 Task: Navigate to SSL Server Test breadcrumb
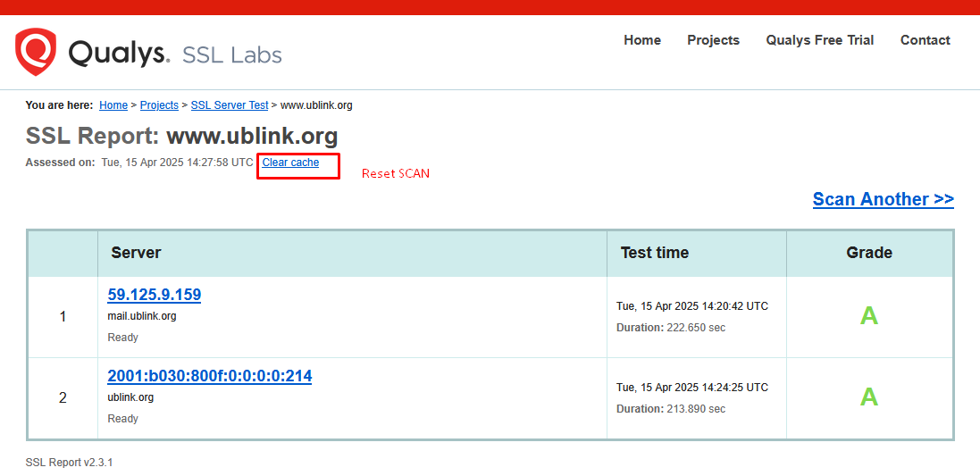(230, 105)
